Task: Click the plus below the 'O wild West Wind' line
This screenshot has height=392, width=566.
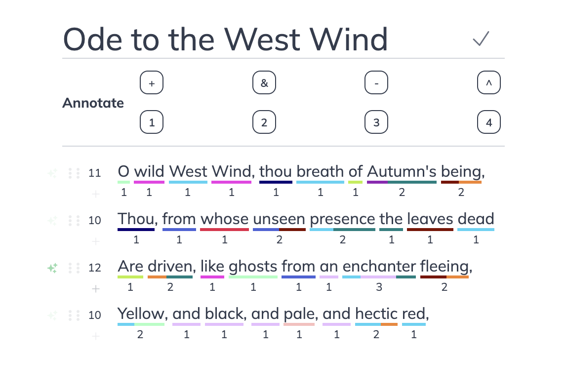Action: click(95, 194)
